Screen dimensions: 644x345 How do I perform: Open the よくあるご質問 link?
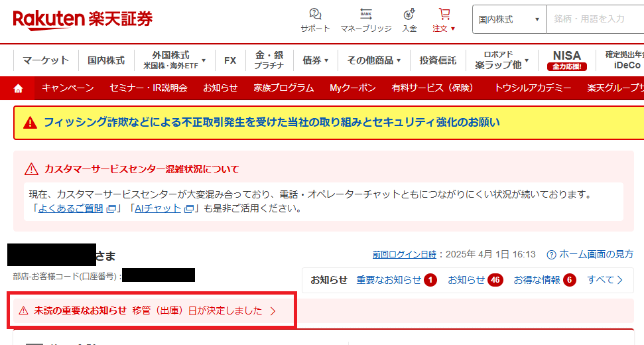(x=70, y=208)
